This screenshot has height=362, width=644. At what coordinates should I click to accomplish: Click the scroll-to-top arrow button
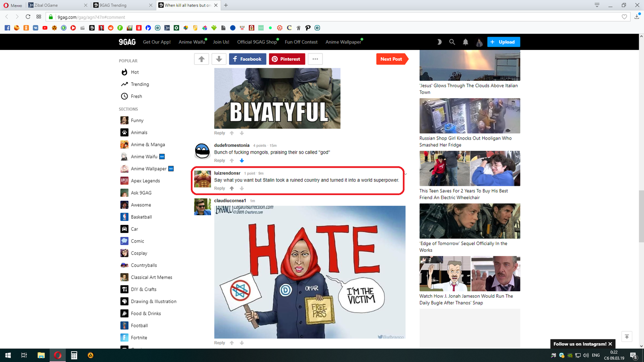point(627,337)
